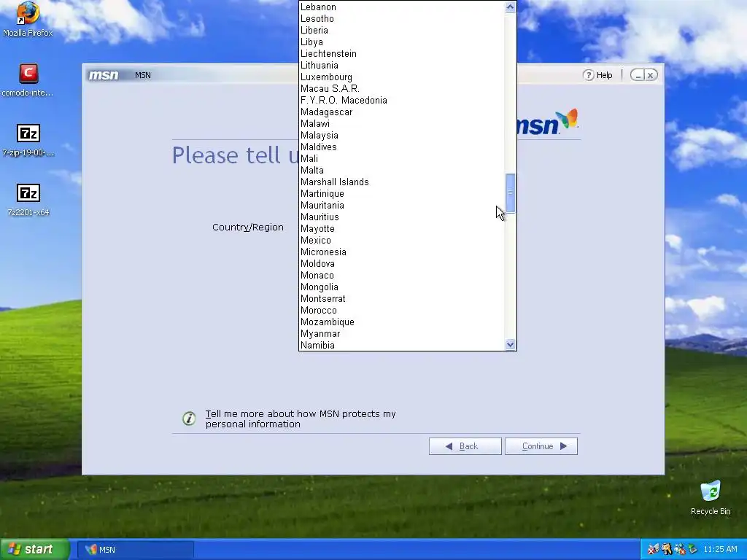747x560 pixels.
Task: Click msn logo in title bar
Action: point(104,75)
